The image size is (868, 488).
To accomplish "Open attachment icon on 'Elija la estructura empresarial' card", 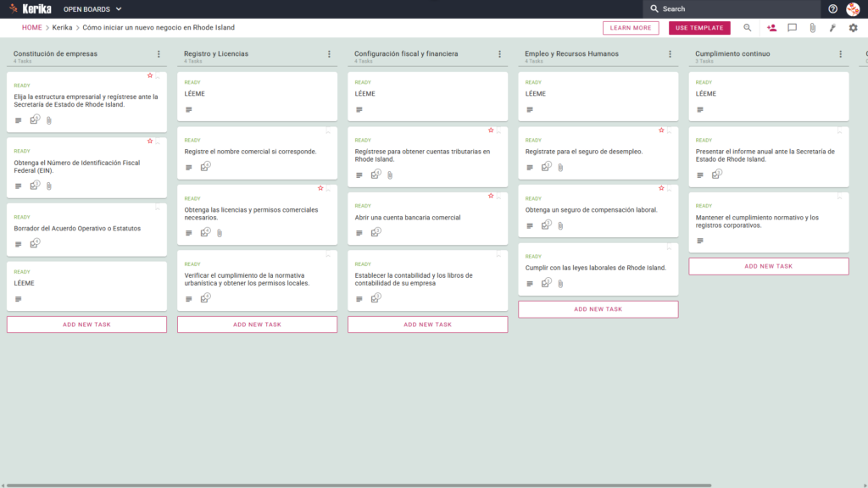I will click(x=49, y=120).
